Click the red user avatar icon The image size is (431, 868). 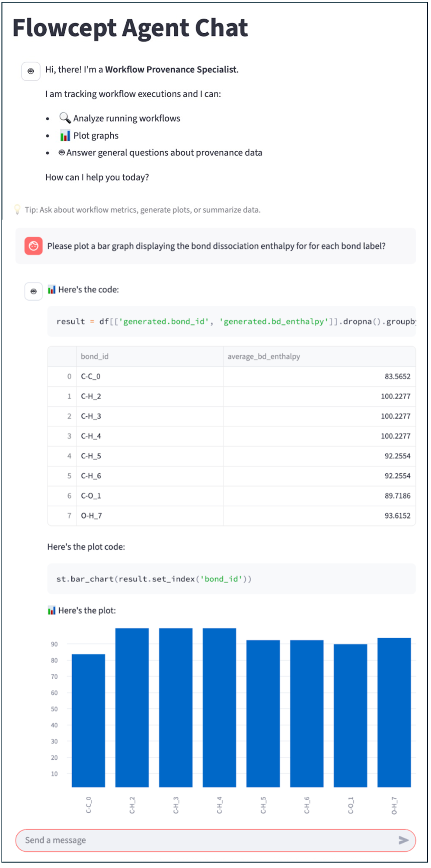33,246
